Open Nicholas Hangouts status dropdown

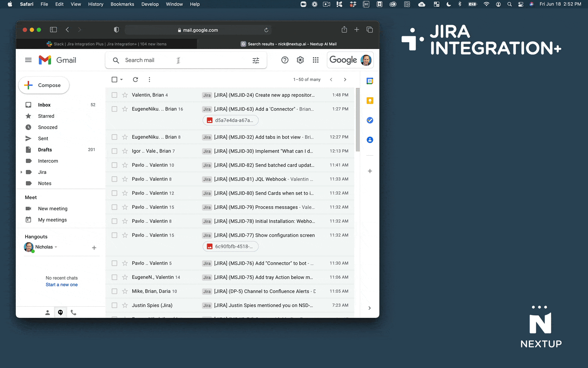pyautogui.click(x=56, y=247)
